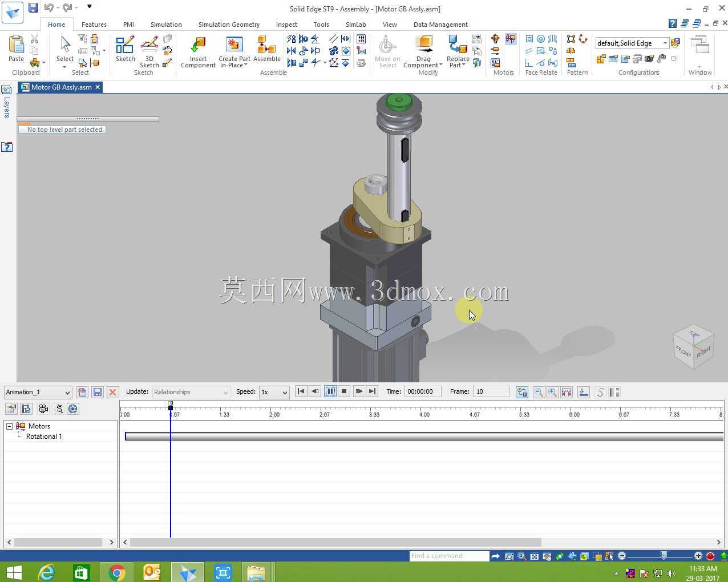
Task: Expand the Drag Component dropdown arrow
Action: [440, 65]
